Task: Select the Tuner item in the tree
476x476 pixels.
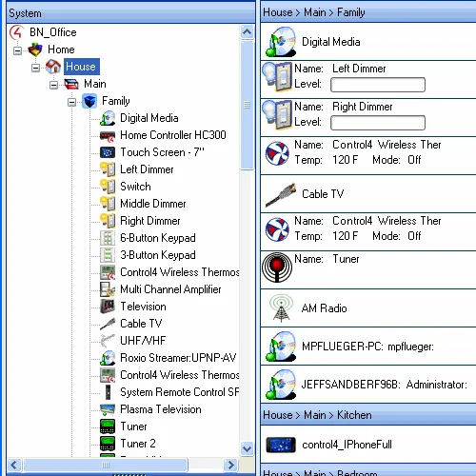Action: (133, 426)
